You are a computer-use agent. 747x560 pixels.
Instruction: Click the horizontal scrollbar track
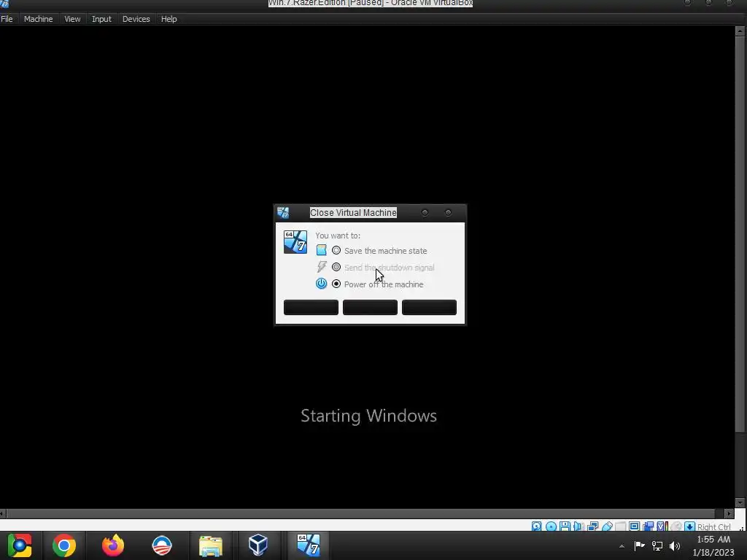pyautogui.click(x=365, y=513)
